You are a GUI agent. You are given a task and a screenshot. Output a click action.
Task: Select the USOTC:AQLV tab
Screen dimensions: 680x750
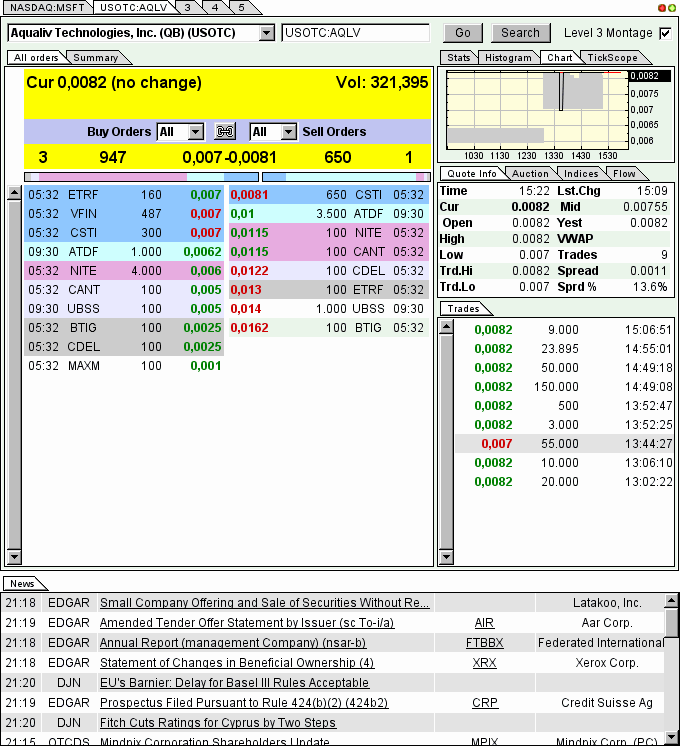pyautogui.click(x=133, y=8)
